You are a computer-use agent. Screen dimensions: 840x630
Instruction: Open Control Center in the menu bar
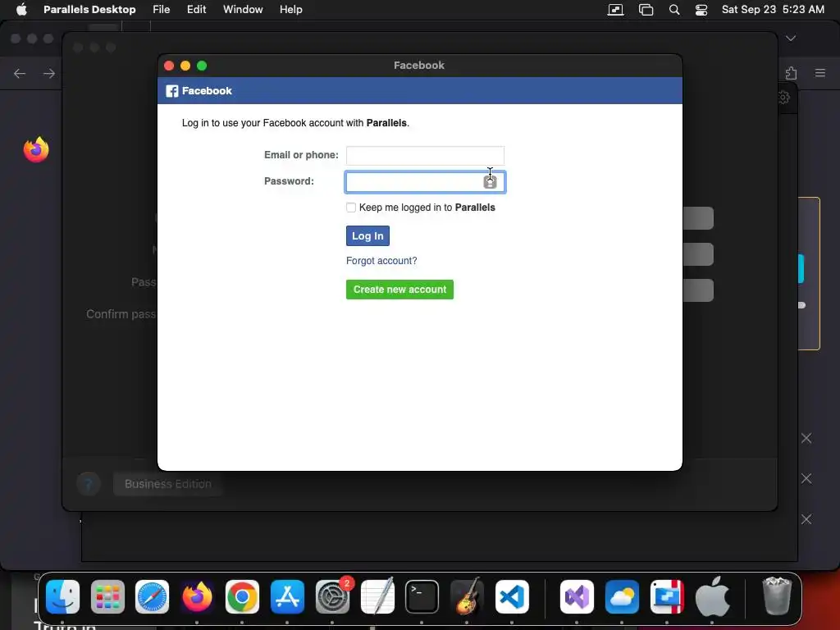point(701,10)
